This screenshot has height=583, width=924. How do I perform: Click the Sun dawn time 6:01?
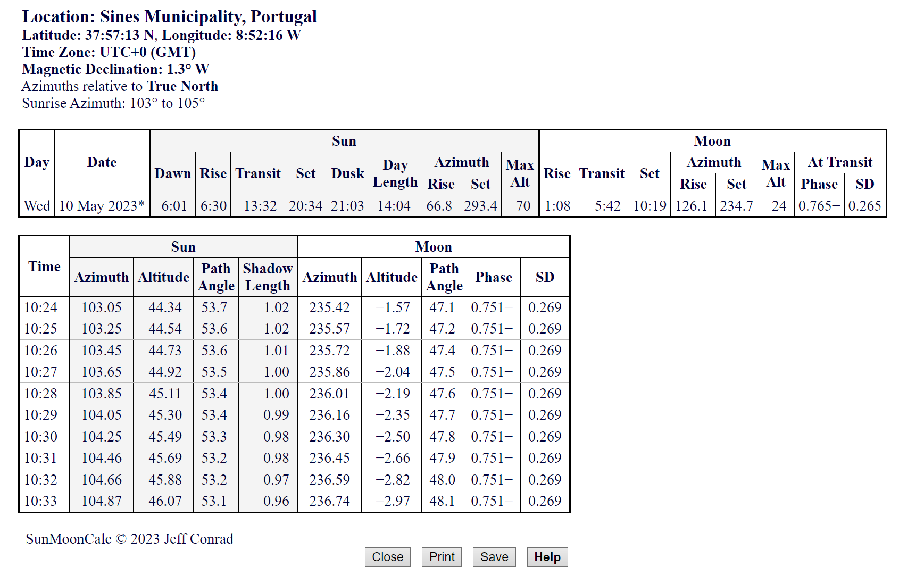pyautogui.click(x=174, y=206)
